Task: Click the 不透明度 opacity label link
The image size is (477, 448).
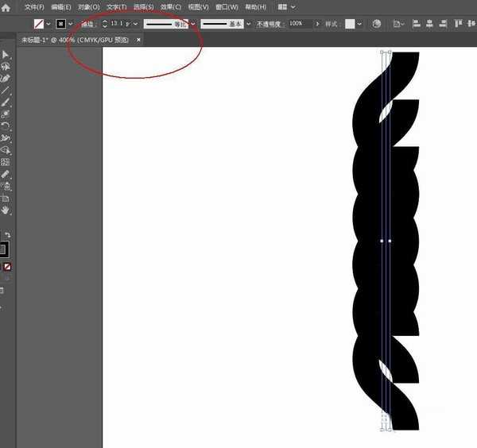Action: coord(269,24)
